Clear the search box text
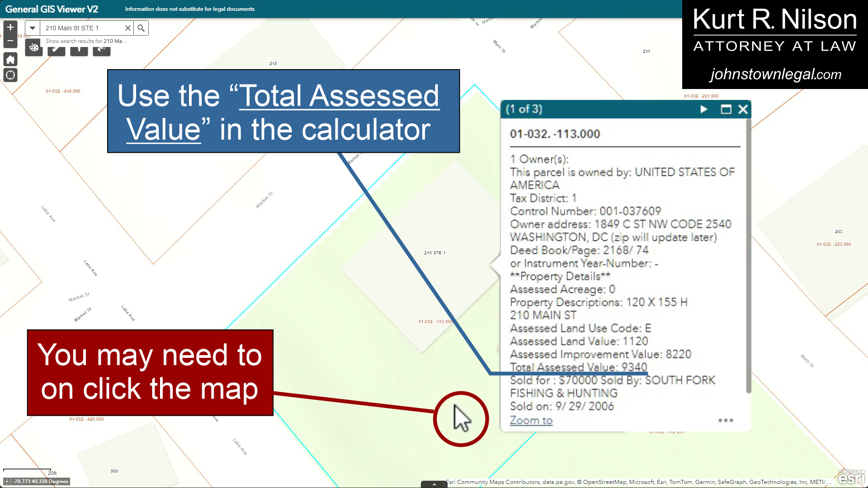The width and height of the screenshot is (868, 488). click(128, 28)
